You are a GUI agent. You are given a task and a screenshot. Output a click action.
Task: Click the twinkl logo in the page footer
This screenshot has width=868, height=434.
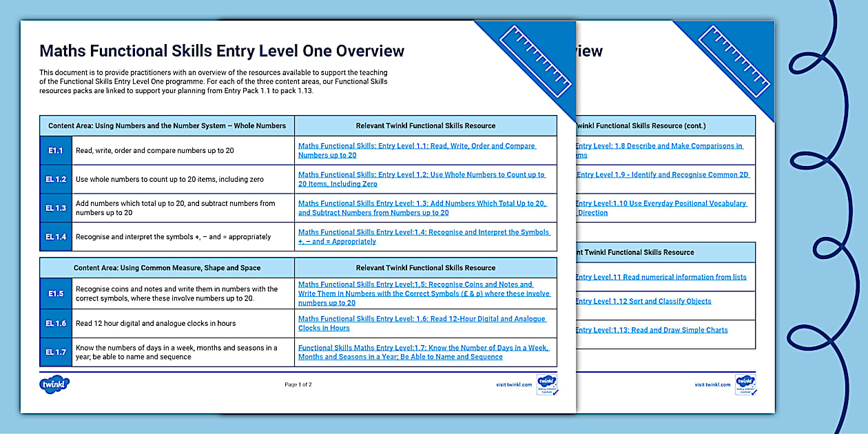[x=54, y=384]
